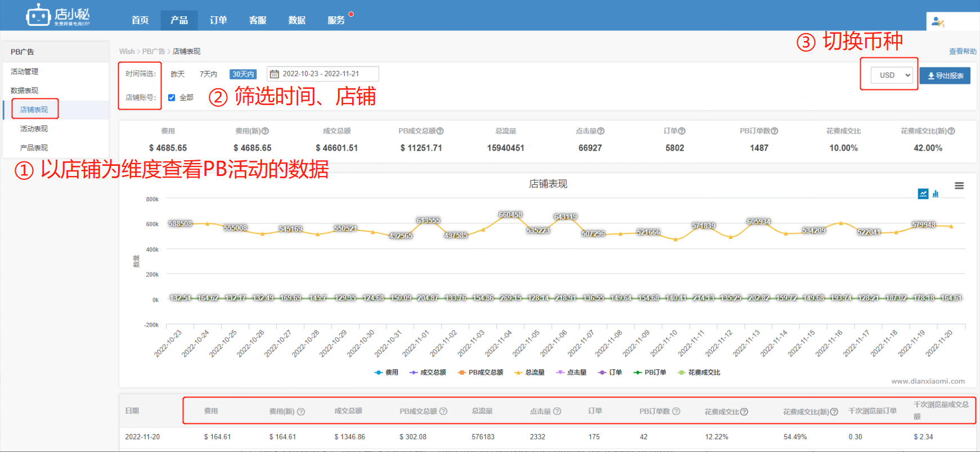Open the chart hamburger menu
The width and height of the screenshot is (980, 452).
click(x=959, y=186)
